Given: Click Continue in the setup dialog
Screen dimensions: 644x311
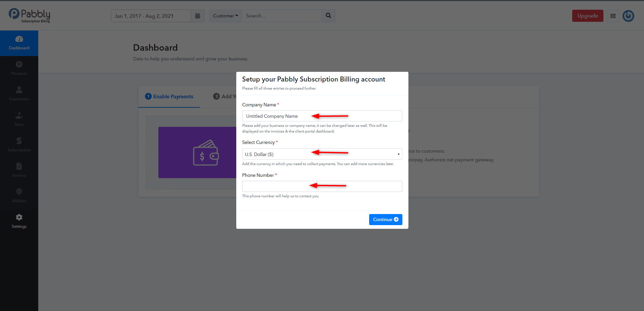Looking at the screenshot, I should [x=386, y=219].
